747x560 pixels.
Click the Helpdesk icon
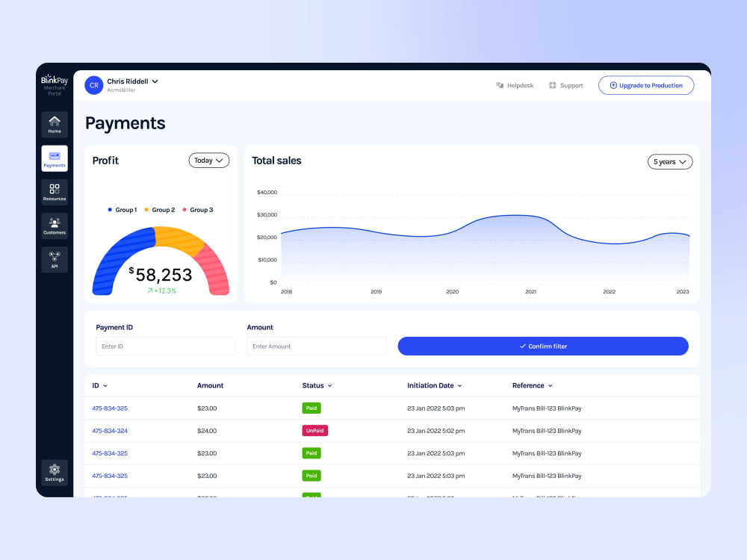click(500, 85)
